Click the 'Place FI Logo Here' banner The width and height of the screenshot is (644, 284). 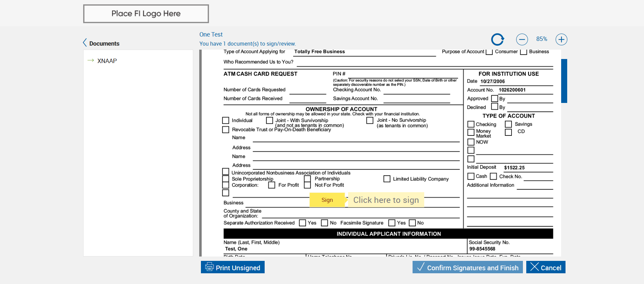[x=146, y=14]
